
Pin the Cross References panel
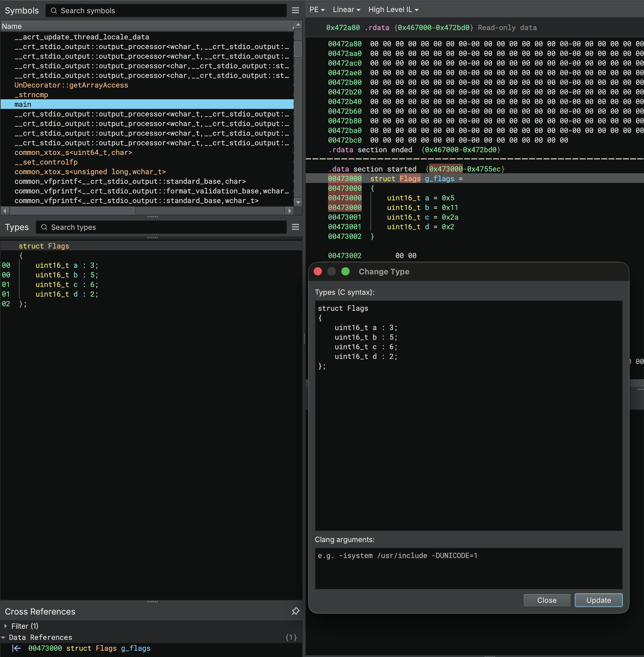(x=295, y=611)
